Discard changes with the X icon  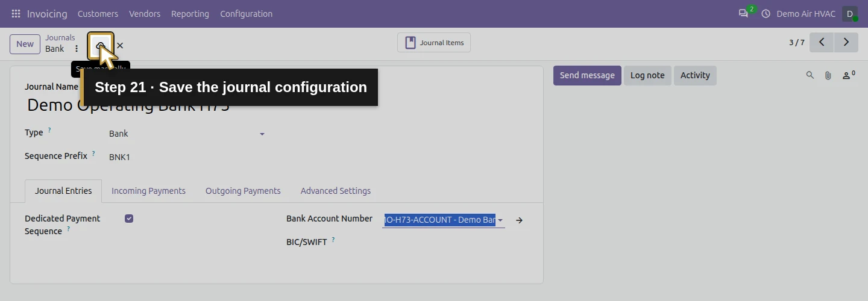tap(120, 45)
